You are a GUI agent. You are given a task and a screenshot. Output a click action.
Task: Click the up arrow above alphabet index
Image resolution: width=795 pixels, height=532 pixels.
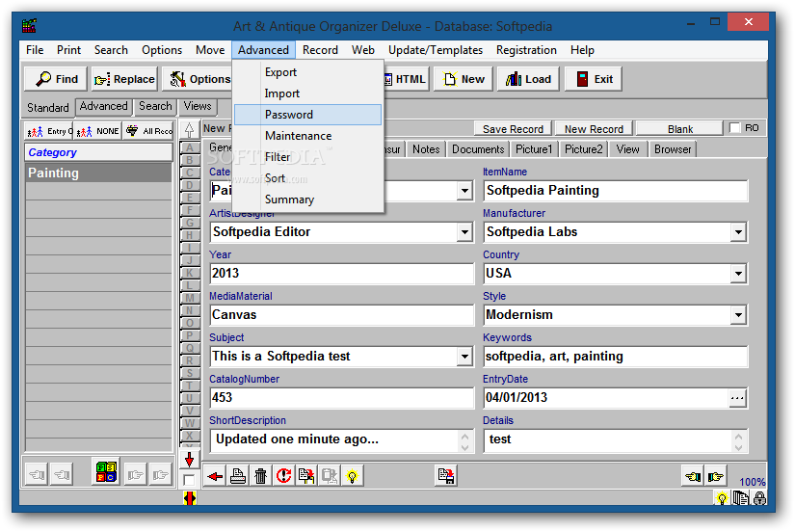pyautogui.click(x=189, y=130)
